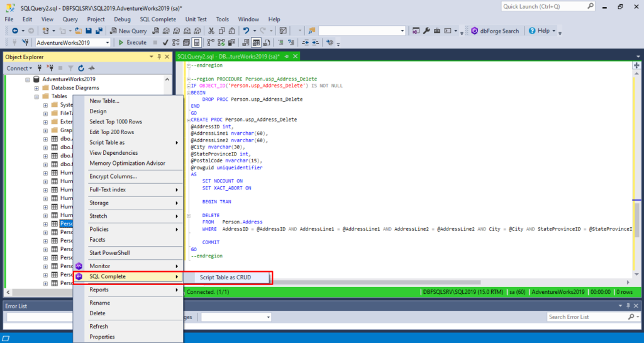Open the Query menu
The height and width of the screenshot is (343, 644).
(x=70, y=20)
